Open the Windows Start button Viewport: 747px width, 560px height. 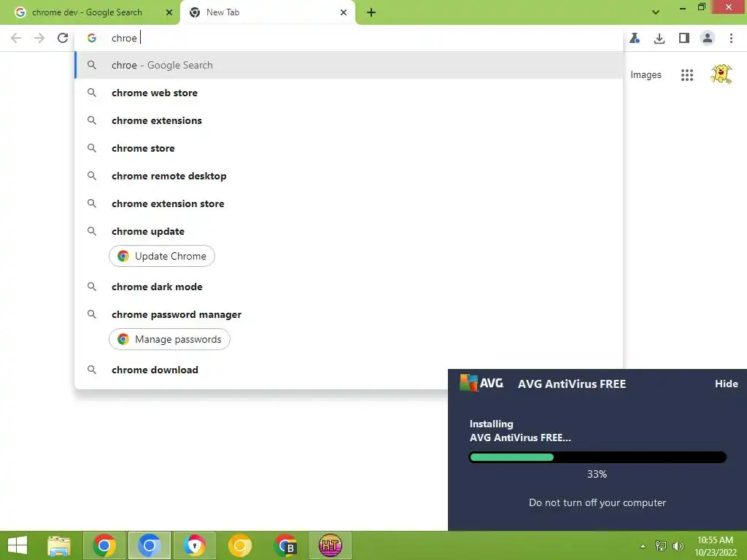click(18, 545)
